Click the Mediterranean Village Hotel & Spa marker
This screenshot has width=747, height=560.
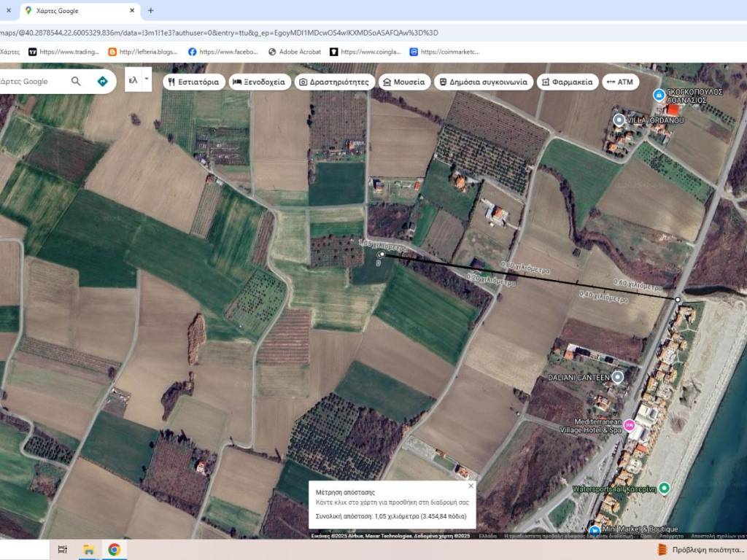click(629, 425)
